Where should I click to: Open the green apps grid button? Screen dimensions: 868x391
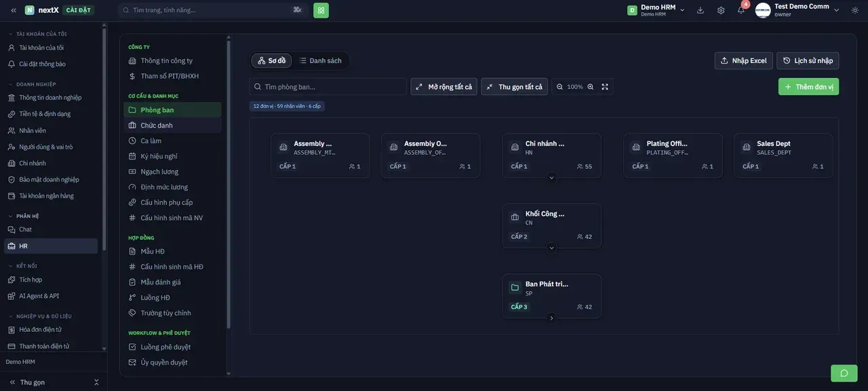(321, 10)
